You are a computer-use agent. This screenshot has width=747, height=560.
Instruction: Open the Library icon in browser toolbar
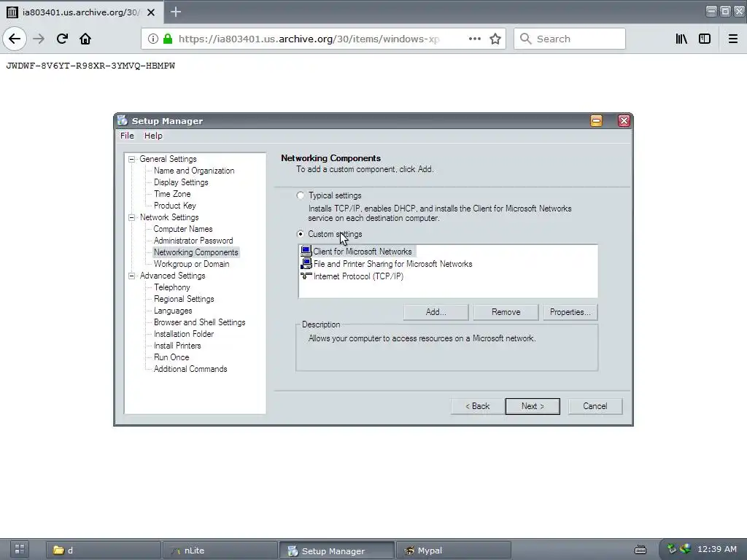pyautogui.click(x=681, y=39)
